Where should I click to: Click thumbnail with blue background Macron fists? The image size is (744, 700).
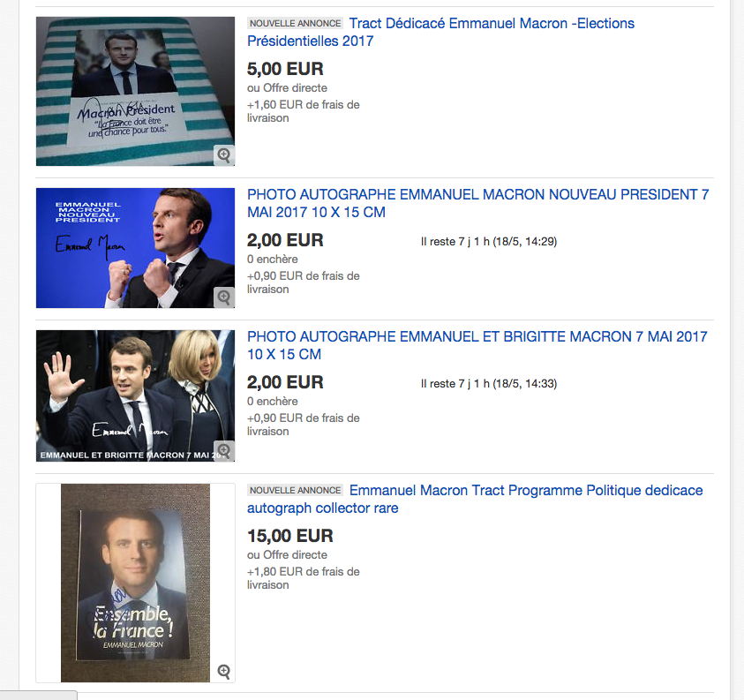point(135,248)
